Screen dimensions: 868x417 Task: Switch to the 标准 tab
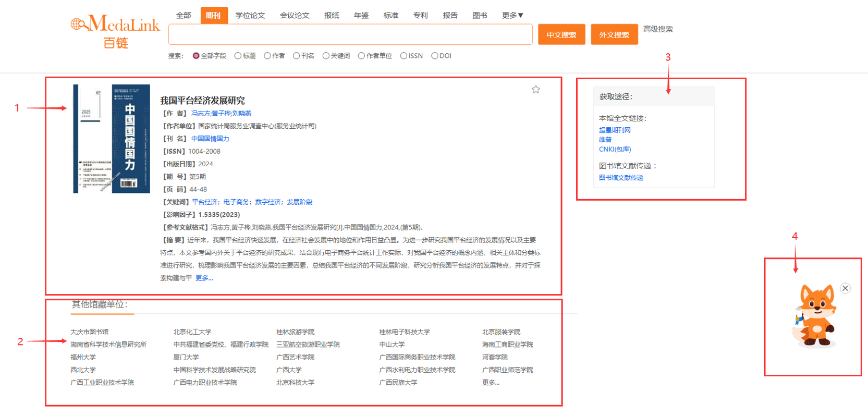point(391,16)
